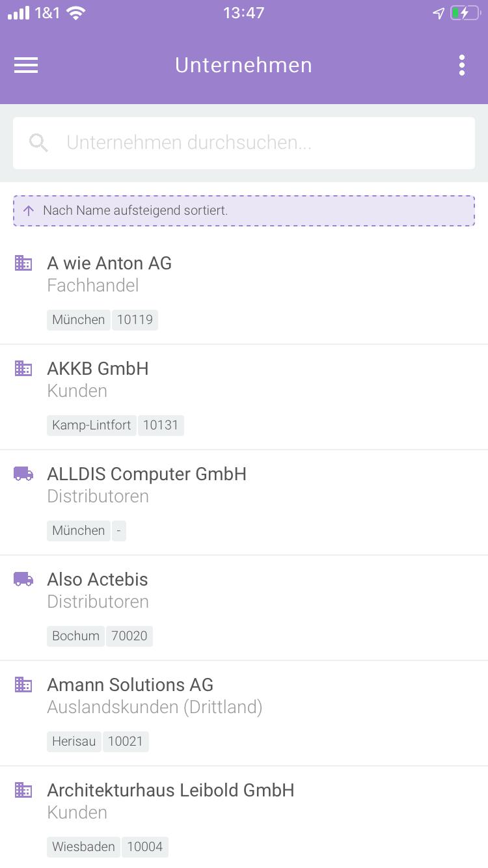
Task: Open the three-dot overflow menu
Action: tap(461, 65)
